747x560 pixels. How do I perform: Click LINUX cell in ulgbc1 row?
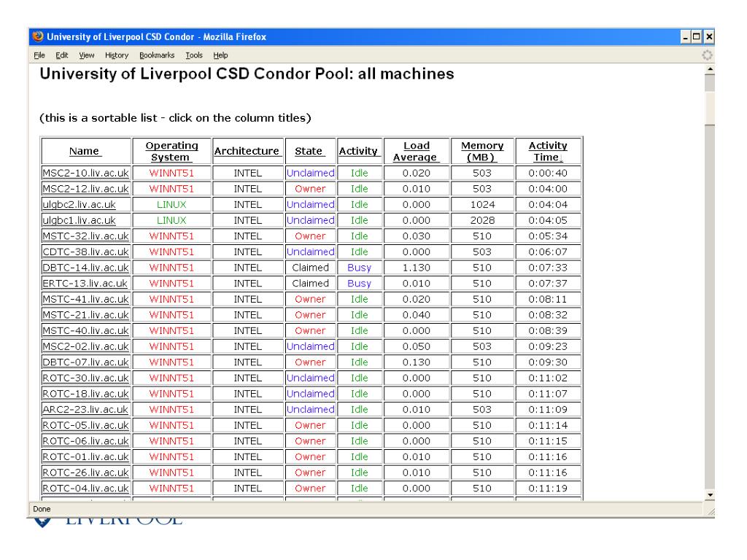pos(171,220)
